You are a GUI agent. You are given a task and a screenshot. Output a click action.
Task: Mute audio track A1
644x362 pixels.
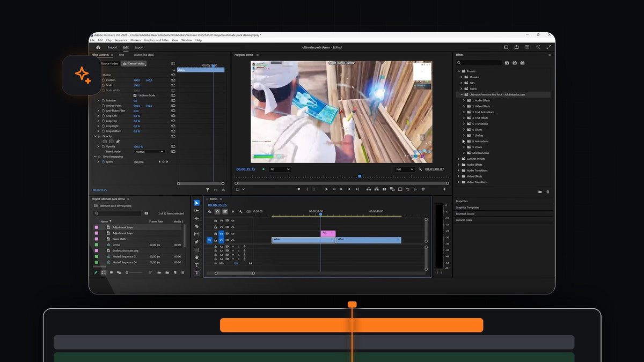tap(233, 247)
